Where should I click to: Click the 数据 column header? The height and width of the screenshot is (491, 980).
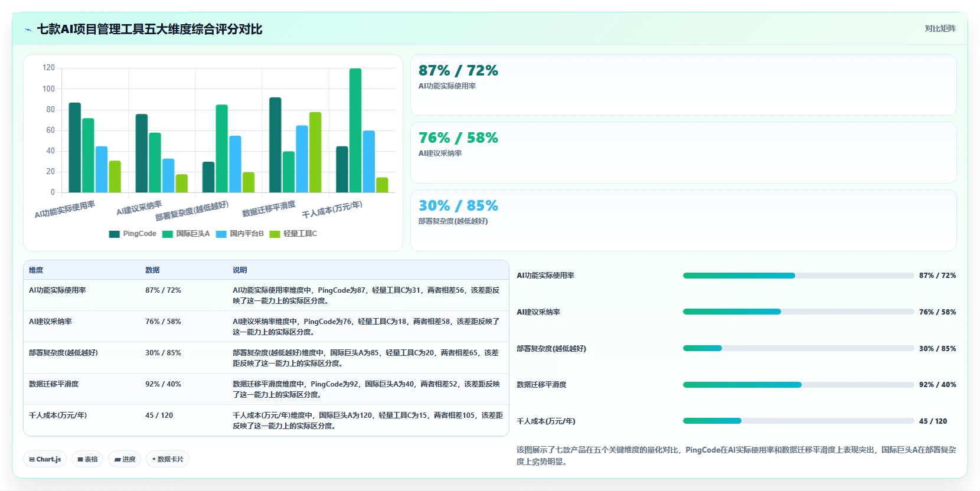coord(152,270)
